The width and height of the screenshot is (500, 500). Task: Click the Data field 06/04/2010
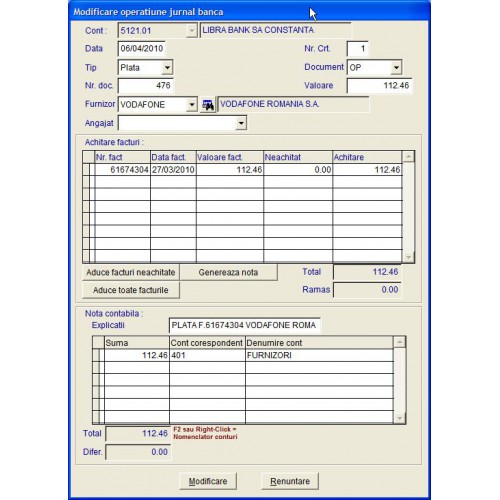[142, 49]
